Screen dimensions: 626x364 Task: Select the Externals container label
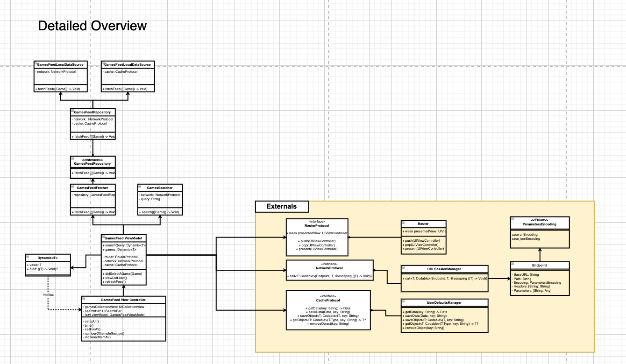click(x=282, y=206)
